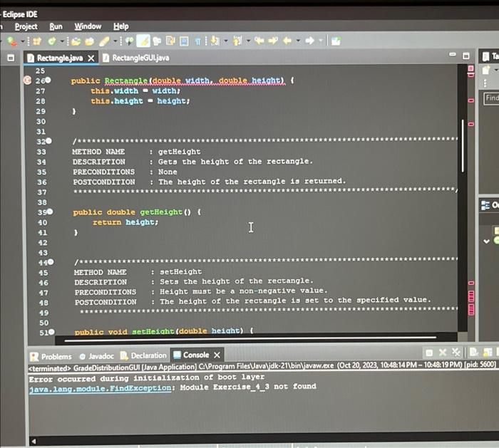Viewport: 499px width, 448px height.
Task: Open the External Tools dropdown arrow
Action: (x=23, y=41)
